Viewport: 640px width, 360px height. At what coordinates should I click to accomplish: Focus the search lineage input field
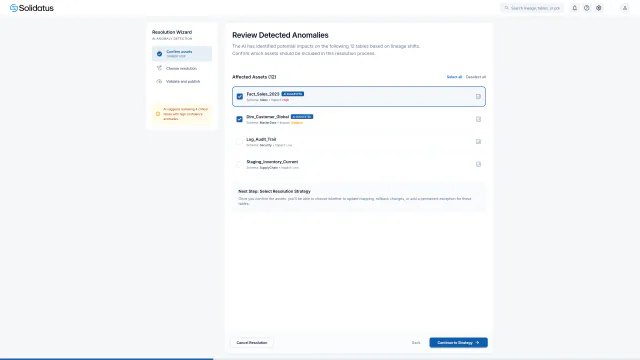532,8
